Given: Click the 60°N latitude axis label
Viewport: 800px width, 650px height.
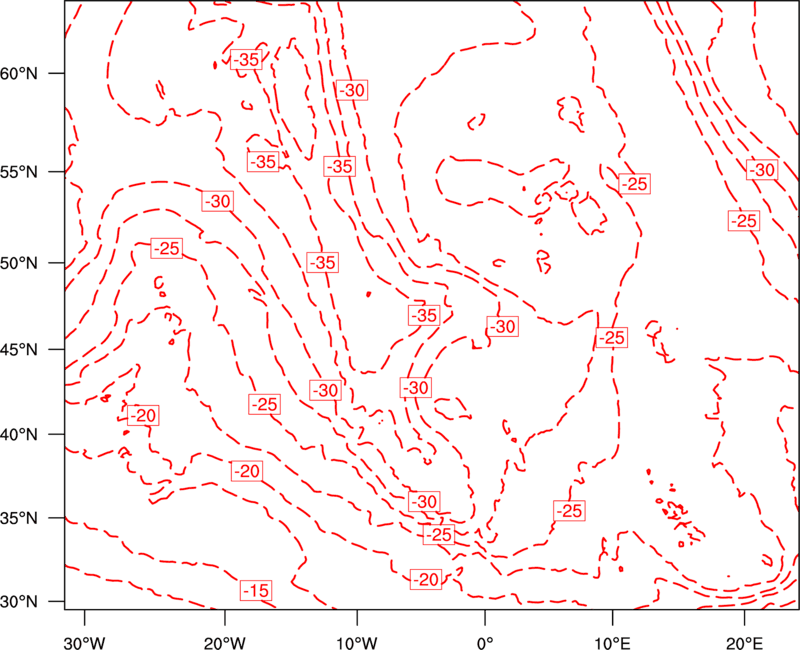Looking at the screenshot, I should coord(19,73).
